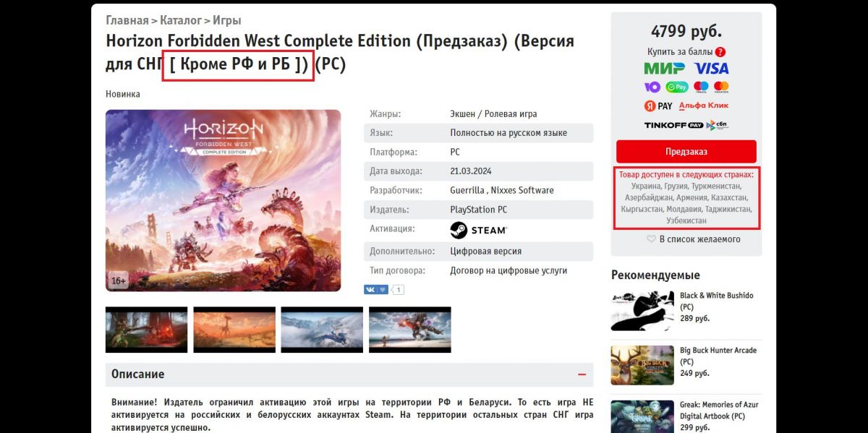Image resolution: width=868 pixels, height=433 pixels.
Task: Select the Ya Pay icon
Action: [658, 106]
